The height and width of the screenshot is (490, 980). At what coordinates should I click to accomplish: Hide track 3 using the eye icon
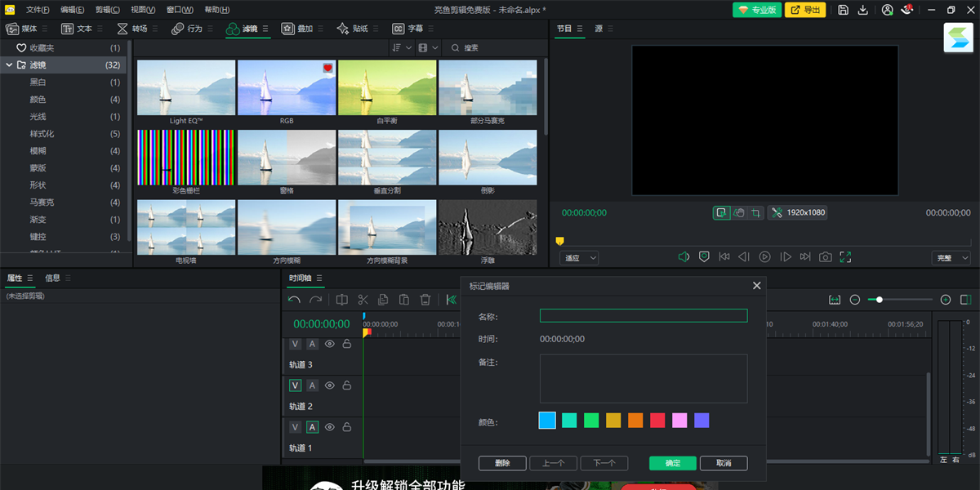click(330, 344)
